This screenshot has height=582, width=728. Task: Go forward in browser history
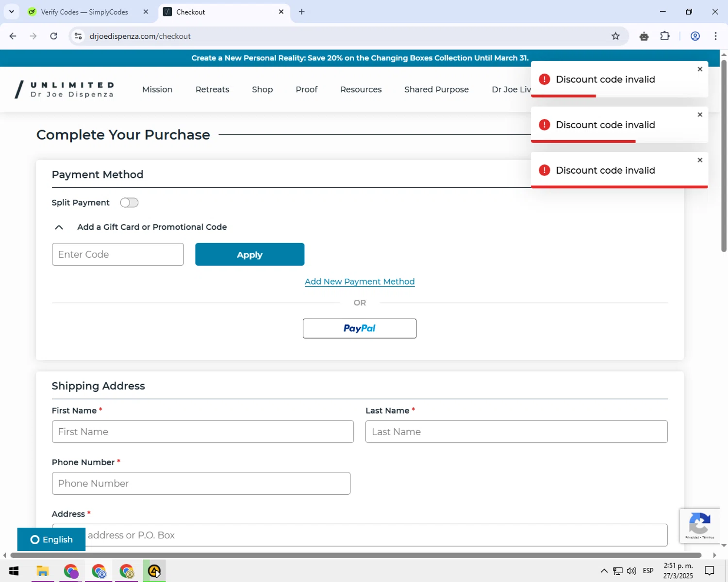[33, 36]
